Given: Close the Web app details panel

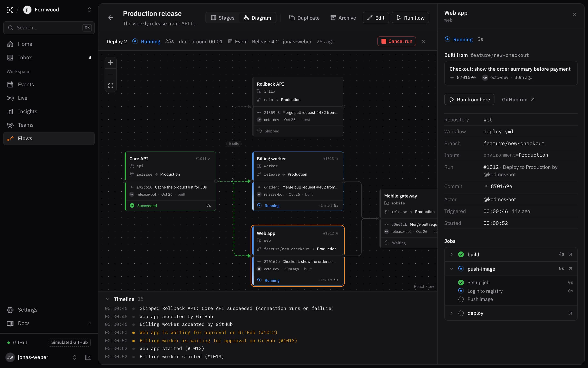Looking at the screenshot, I should tap(574, 14).
